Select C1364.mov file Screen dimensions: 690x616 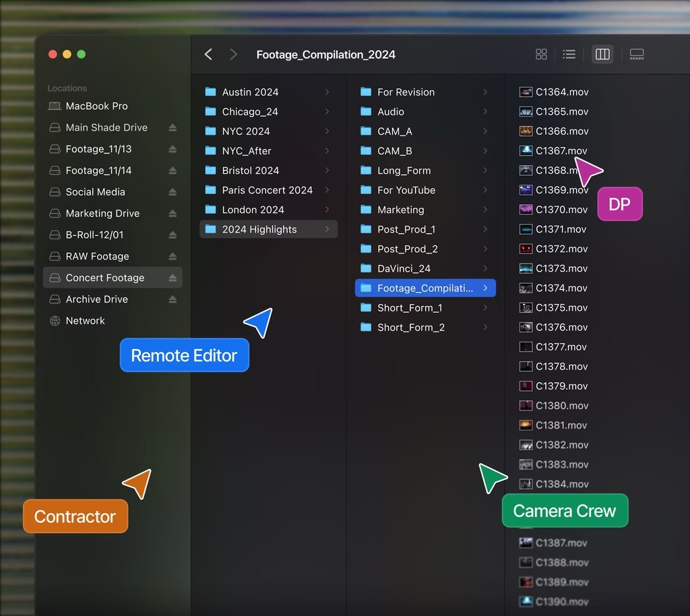(554, 92)
